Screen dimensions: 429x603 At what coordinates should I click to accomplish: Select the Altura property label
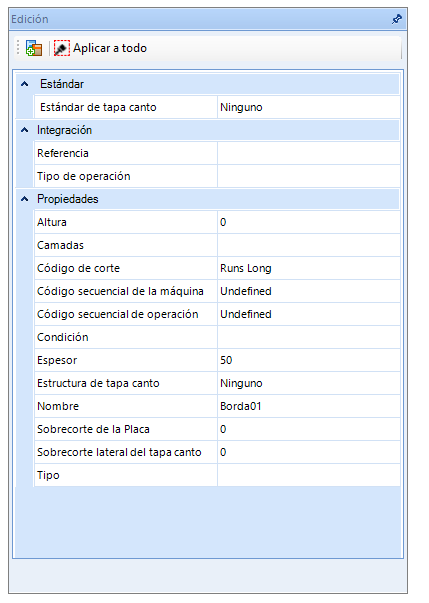[x=52, y=222]
